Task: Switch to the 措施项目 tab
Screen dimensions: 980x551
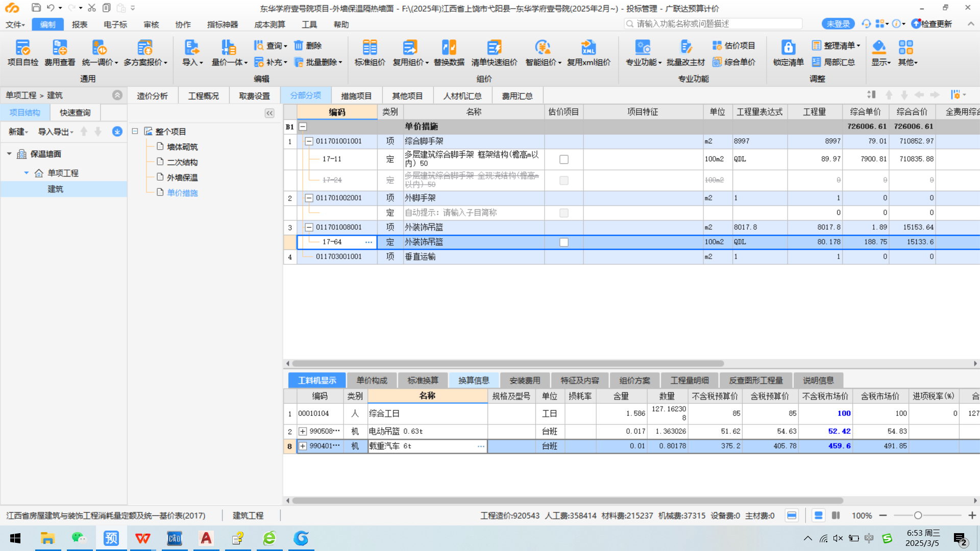Action: (356, 96)
